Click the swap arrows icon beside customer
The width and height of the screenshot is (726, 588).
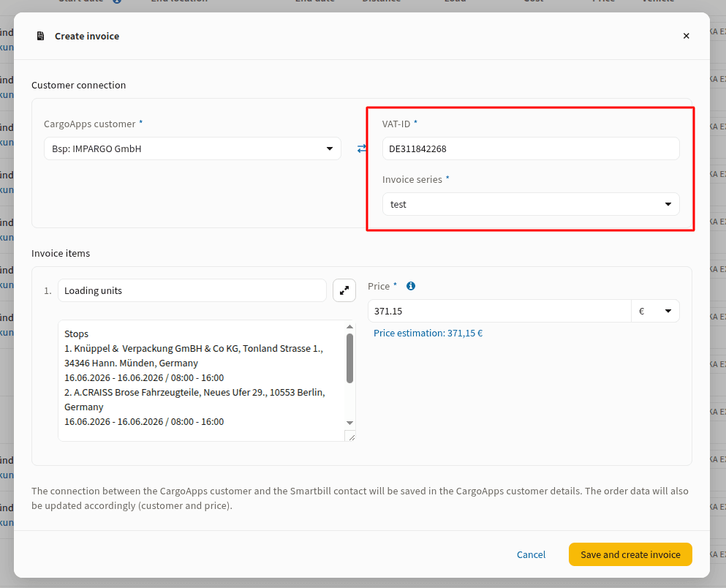pyautogui.click(x=362, y=148)
